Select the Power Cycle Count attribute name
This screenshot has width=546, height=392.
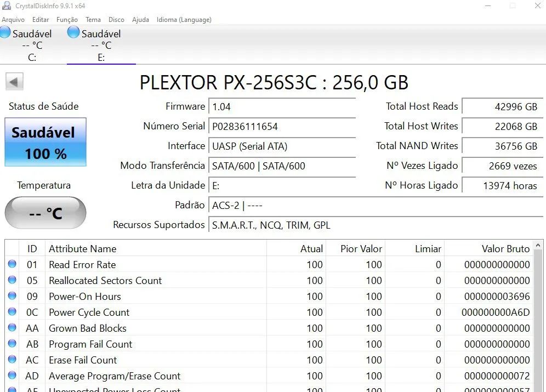point(89,313)
